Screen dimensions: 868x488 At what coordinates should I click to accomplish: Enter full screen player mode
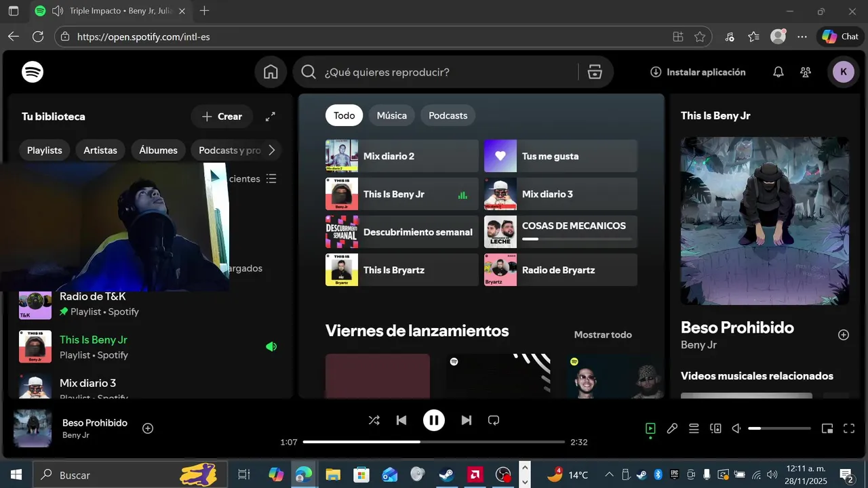(x=849, y=428)
